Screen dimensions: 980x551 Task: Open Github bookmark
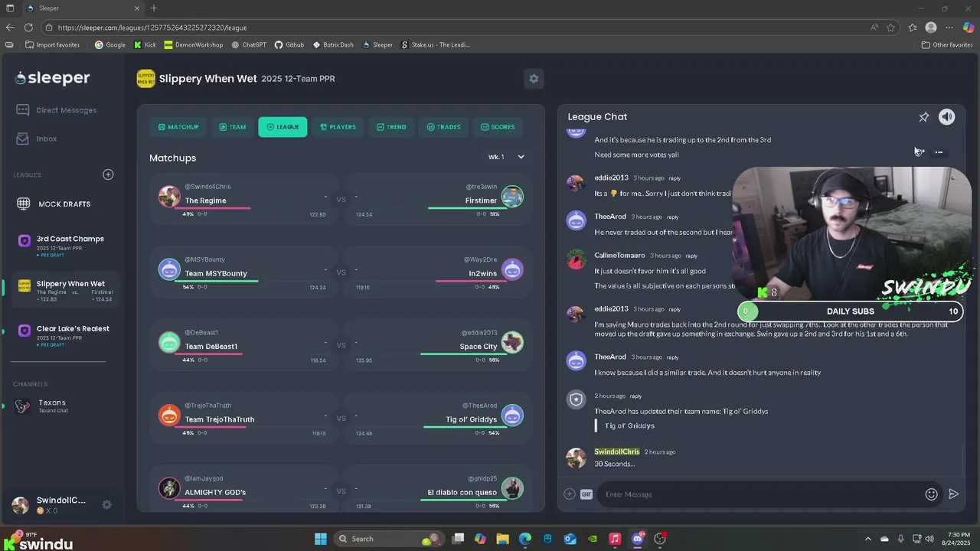[289, 45]
